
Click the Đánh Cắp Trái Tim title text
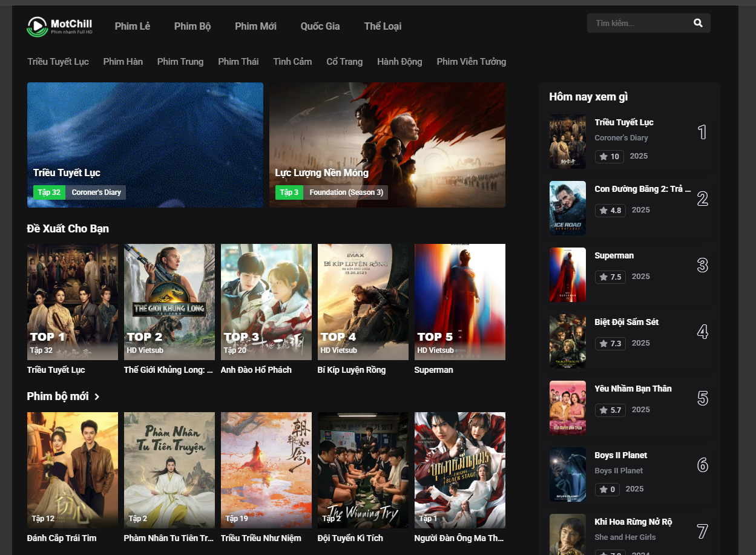coord(62,538)
